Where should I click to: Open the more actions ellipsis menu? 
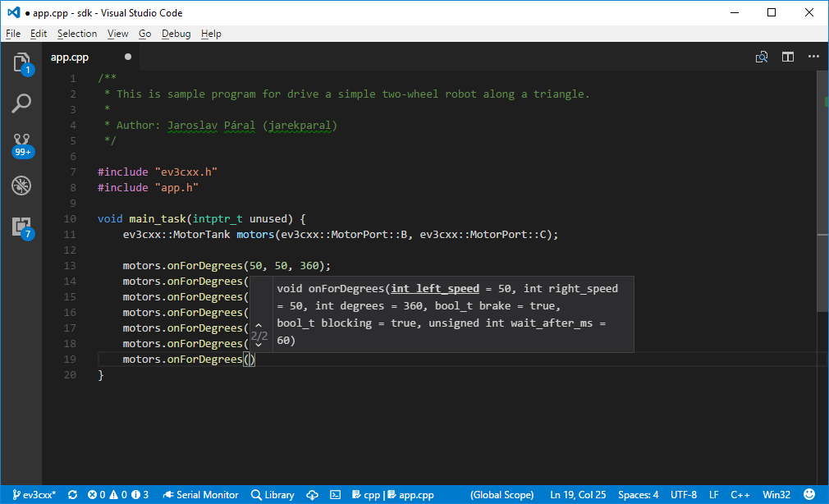813,57
